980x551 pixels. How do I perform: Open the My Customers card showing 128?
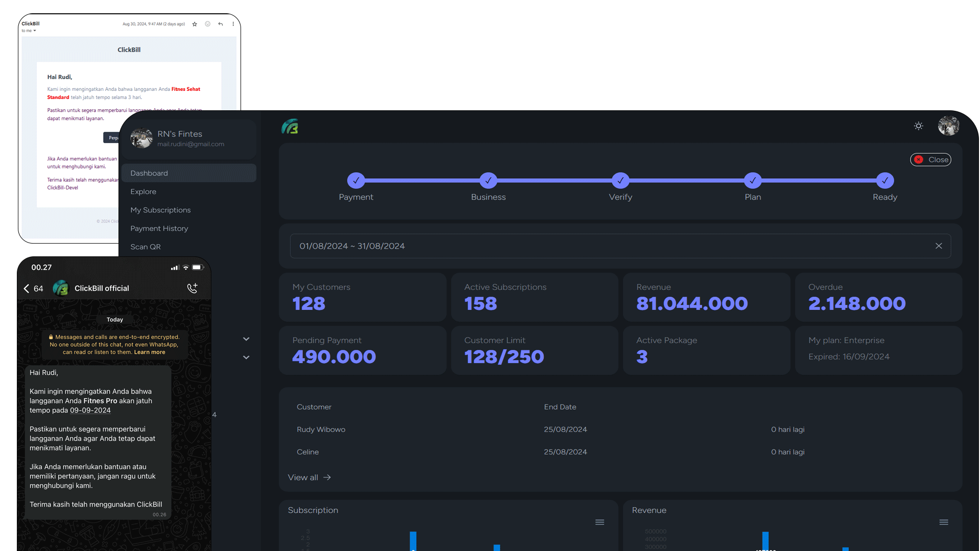(x=363, y=297)
